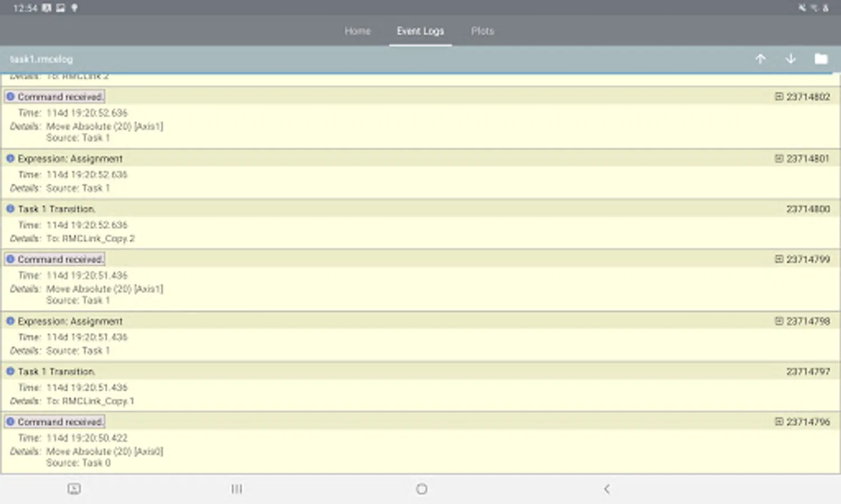Screen dimensions: 841x504
Task: Select Expression: Assignment header for entry 23714798
Action: coord(70,321)
